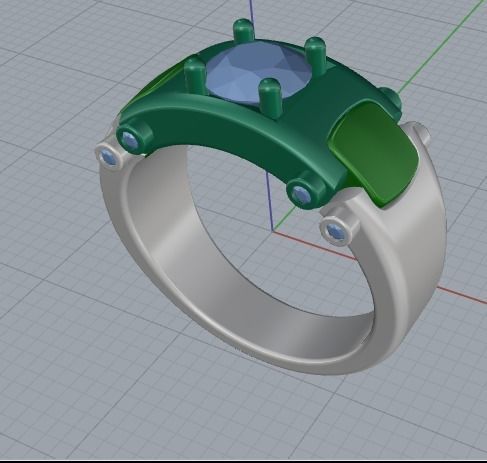Select the gem in lower-middle green bezel

pos(300,194)
